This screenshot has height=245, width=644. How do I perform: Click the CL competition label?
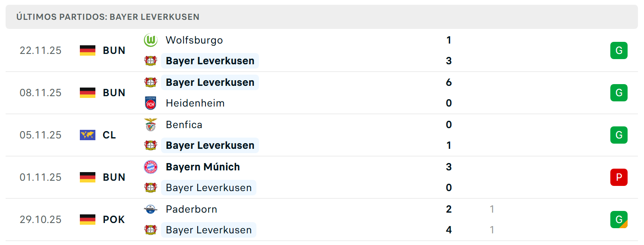pos(109,135)
